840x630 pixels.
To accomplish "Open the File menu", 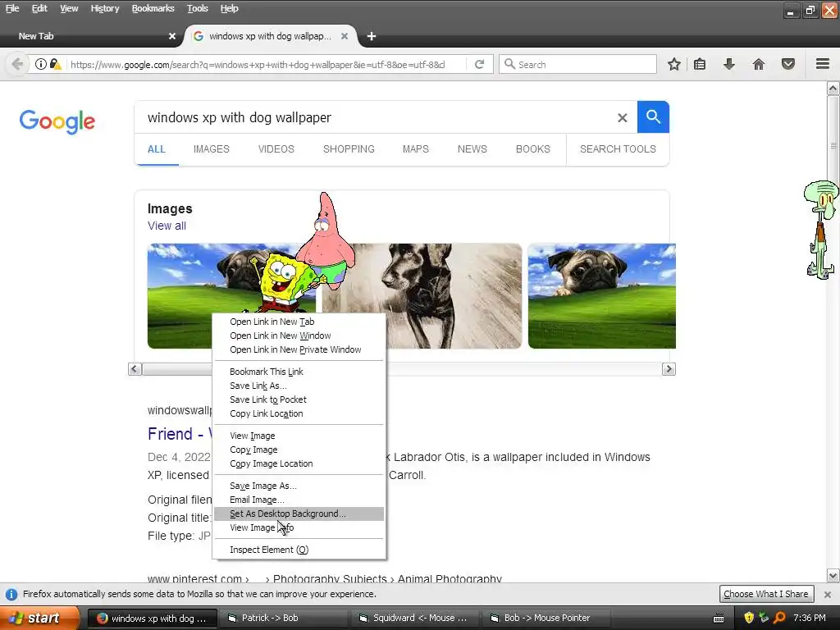I will coord(12,8).
